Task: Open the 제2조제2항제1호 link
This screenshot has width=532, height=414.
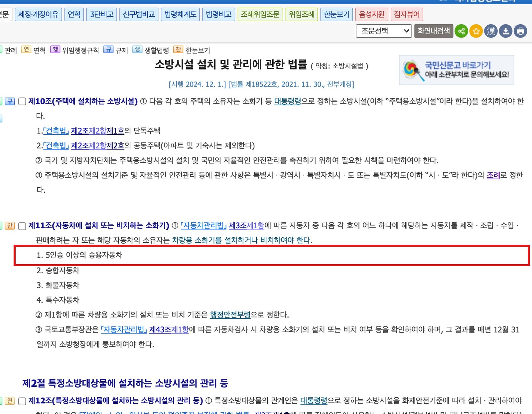Action: click(x=97, y=131)
